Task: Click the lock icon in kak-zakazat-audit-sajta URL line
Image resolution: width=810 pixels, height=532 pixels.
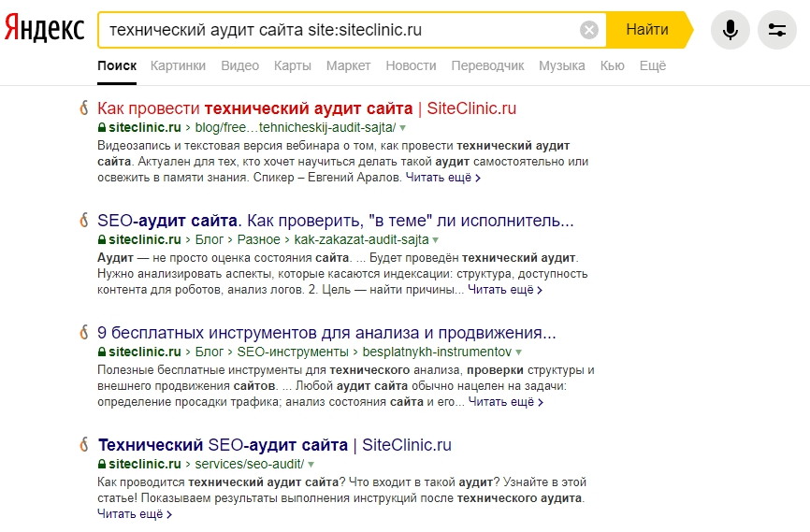Action: click(x=102, y=239)
